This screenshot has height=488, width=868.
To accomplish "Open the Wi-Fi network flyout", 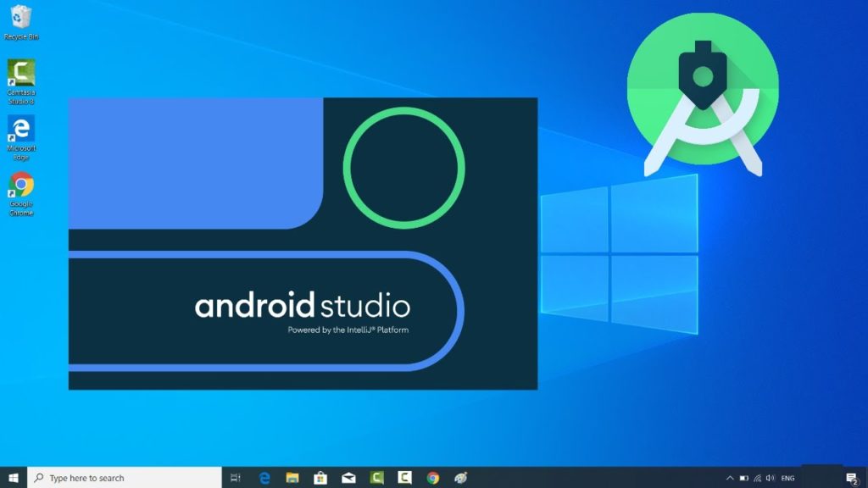I will (756, 477).
